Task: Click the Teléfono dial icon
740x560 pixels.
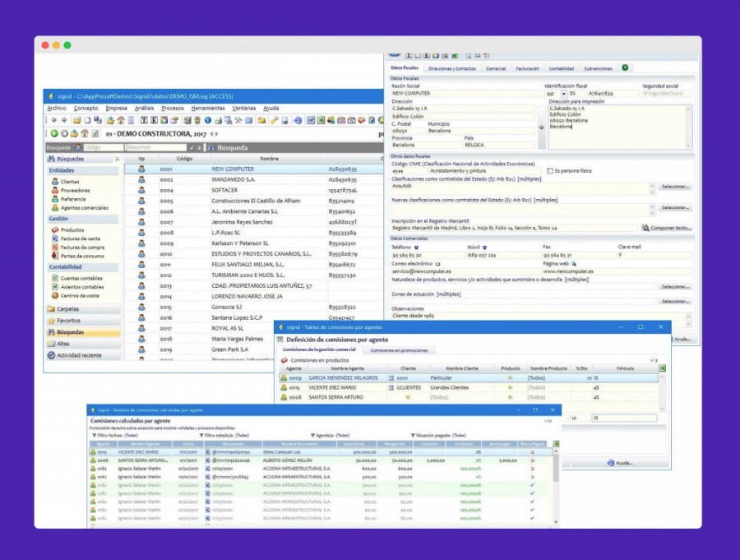Action: click(x=416, y=248)
